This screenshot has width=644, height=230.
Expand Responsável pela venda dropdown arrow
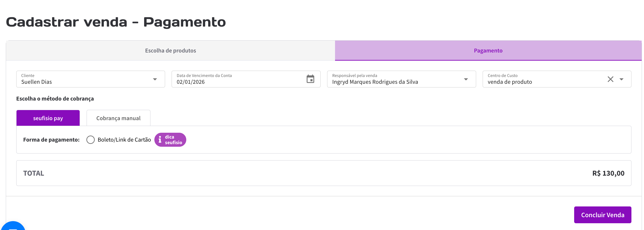466,79
